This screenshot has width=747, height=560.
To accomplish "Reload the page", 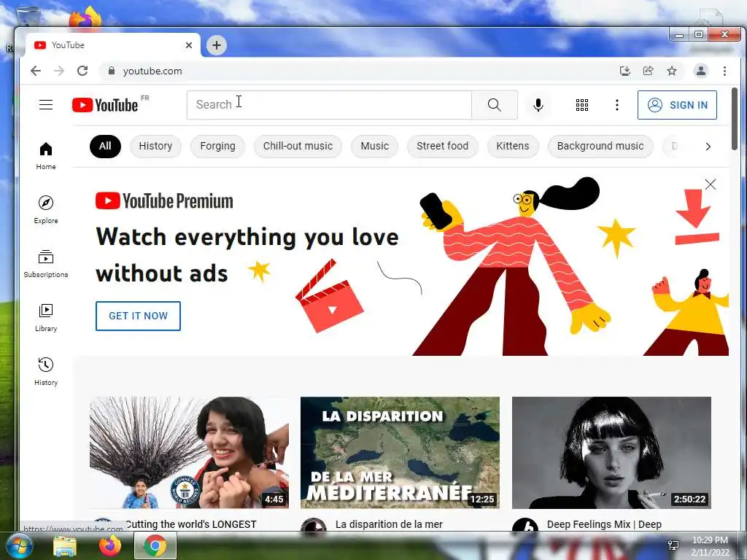I will [82, 71].
